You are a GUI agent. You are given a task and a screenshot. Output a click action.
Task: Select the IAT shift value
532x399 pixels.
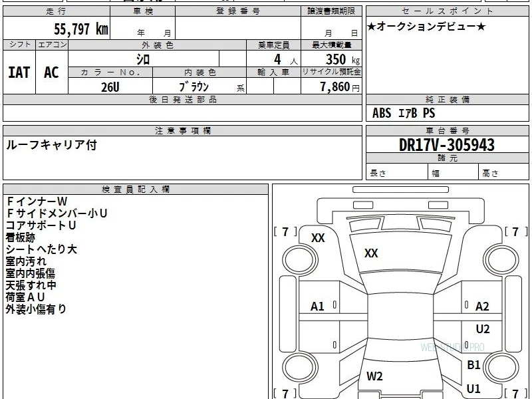click(19, 72)
